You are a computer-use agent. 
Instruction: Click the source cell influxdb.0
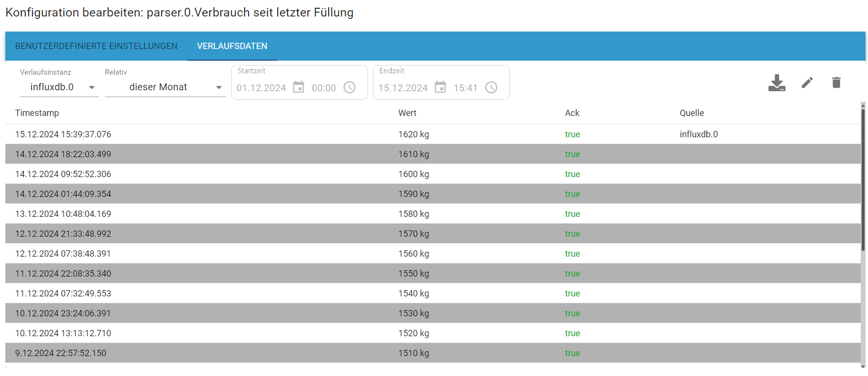click(699, 134)
